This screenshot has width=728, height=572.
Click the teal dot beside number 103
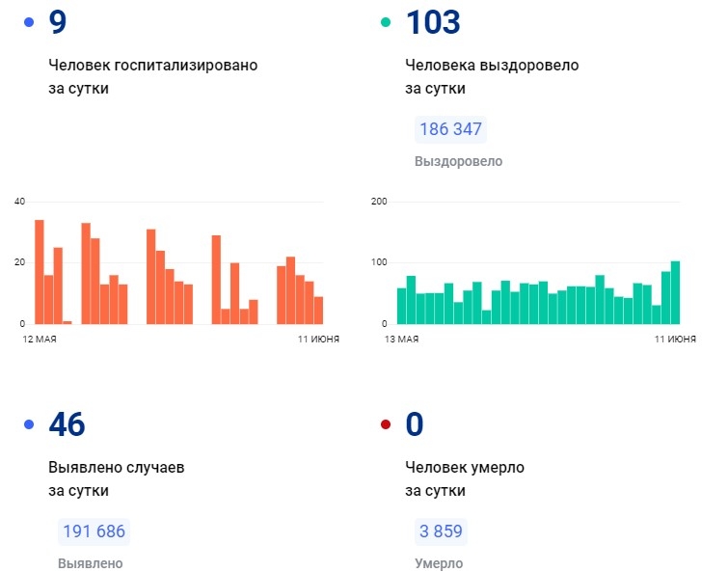(x=387, y=23)
